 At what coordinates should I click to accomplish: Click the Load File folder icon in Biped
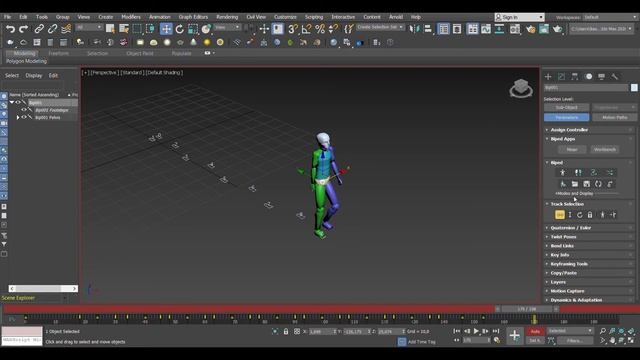point(575,184)
